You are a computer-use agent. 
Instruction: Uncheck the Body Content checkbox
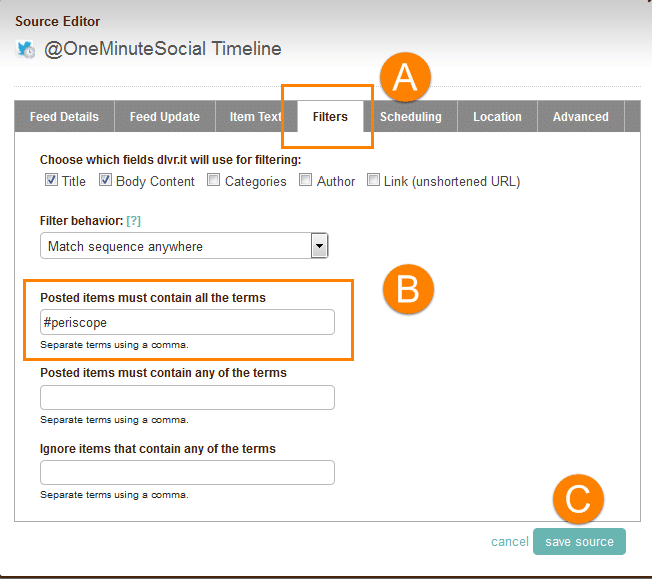pos(105,180)
